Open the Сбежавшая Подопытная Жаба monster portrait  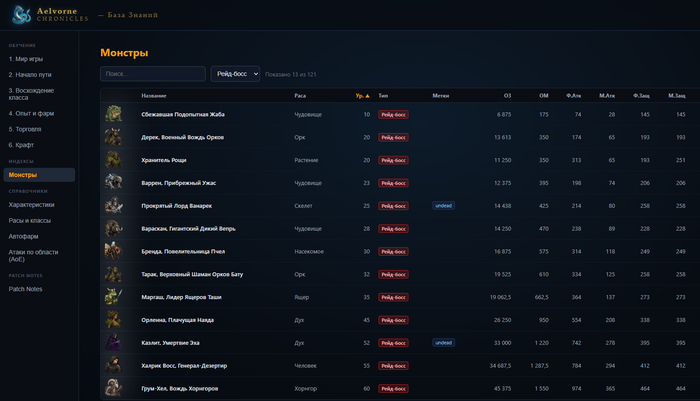point(113,114)
